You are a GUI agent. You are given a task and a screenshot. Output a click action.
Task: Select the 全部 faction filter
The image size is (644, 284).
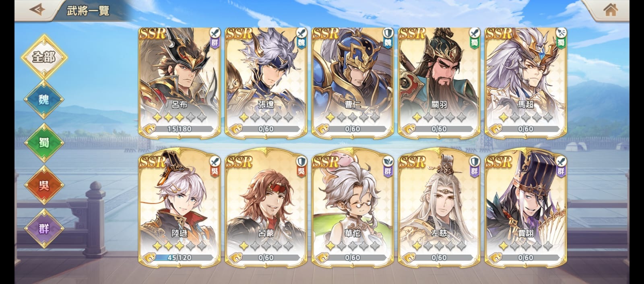(x=44, y=57)
